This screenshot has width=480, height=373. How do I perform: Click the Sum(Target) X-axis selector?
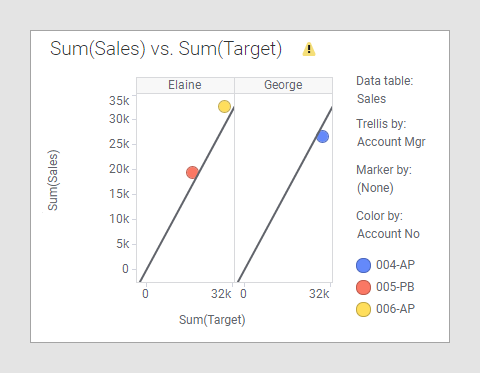click(x=212, y=320)
